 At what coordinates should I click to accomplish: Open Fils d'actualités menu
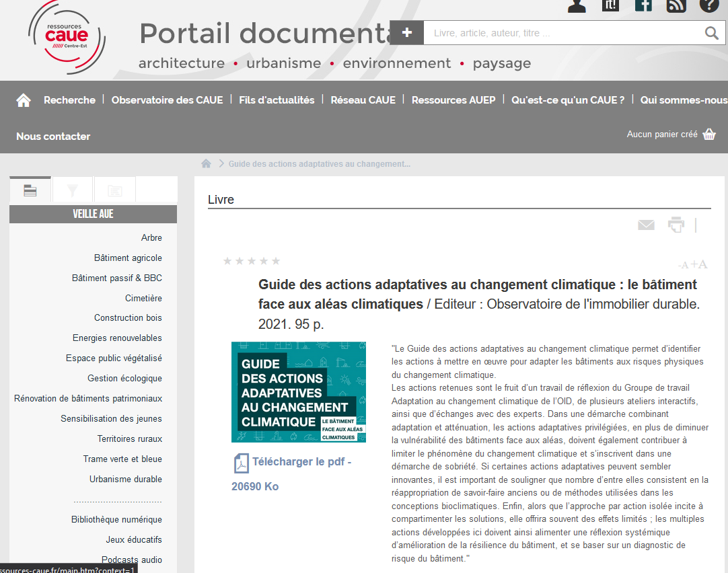coord(277,100)
